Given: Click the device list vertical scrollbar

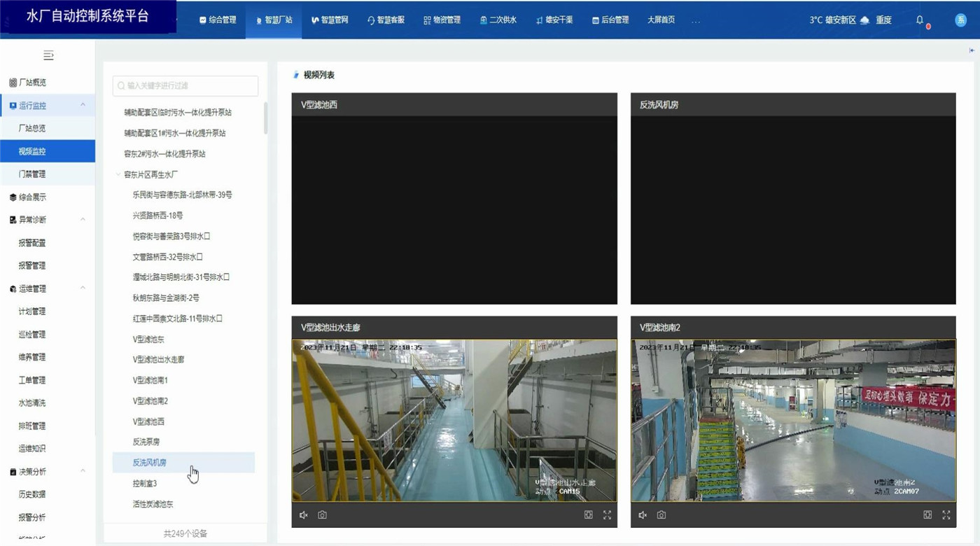Looking at the screenshot, I should (265, 118).
